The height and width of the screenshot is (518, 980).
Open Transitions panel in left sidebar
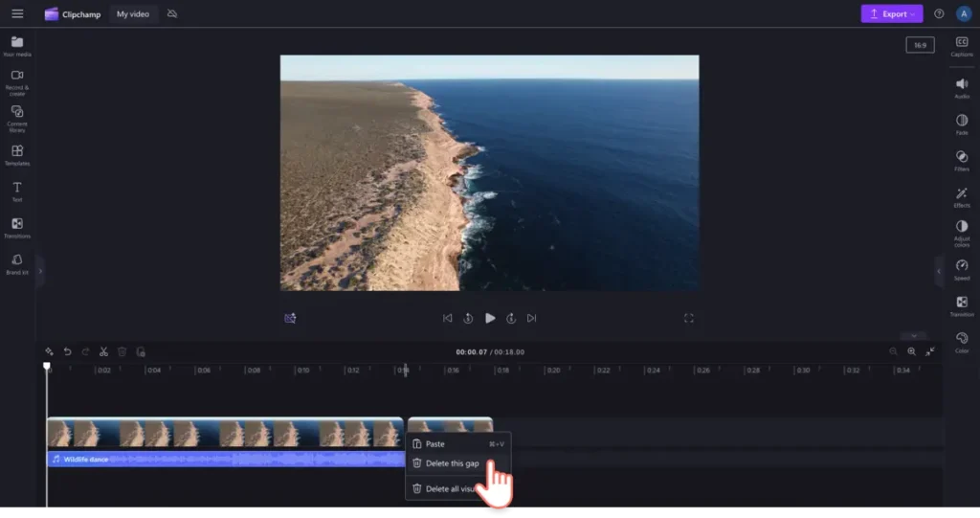coord(17,228)
